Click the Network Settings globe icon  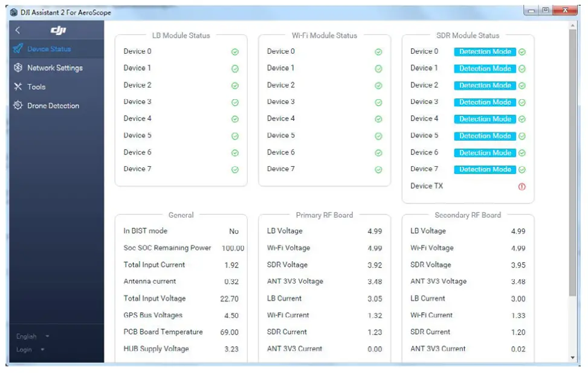(18, 68)
